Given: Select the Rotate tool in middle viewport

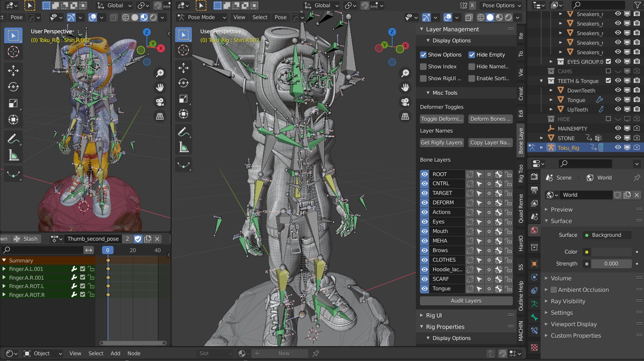Looking at the screenshot, I should click(184, 83).
